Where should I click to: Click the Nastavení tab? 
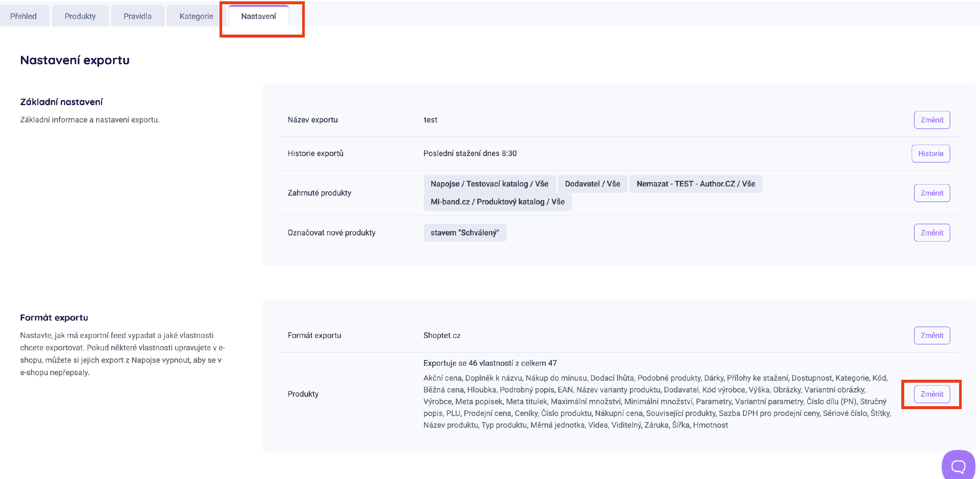click(x=258, y=16)
